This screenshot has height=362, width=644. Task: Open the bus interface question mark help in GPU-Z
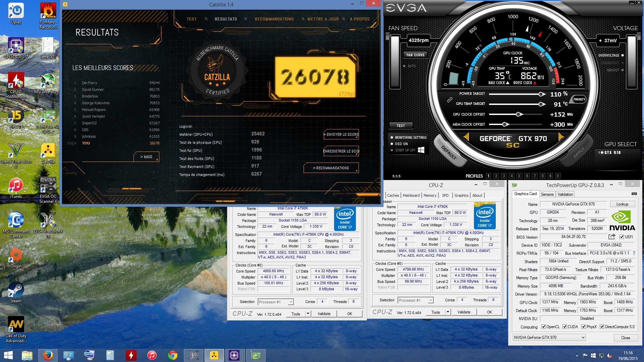point(634,253)
